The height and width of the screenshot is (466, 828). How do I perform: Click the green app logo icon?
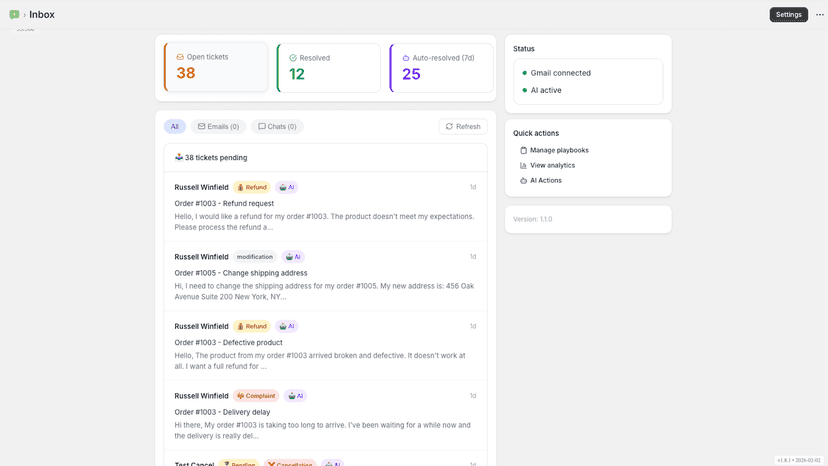14,14
